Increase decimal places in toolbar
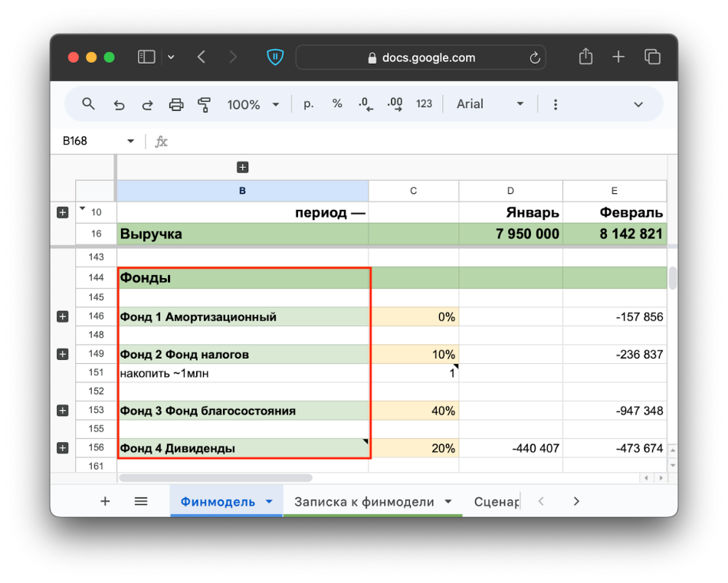This screenshot has width=728, height=583. click(x=395, y=104)
